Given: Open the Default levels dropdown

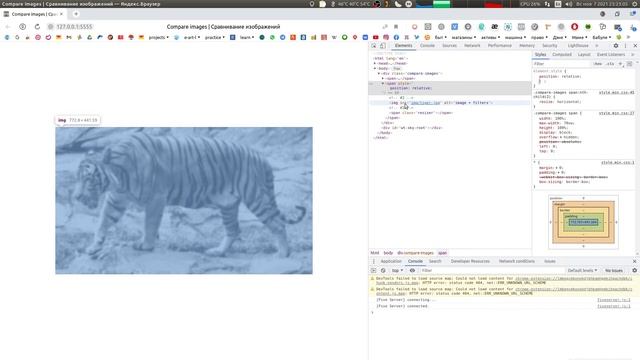Looking at the screenshot, I should [582, 271].
